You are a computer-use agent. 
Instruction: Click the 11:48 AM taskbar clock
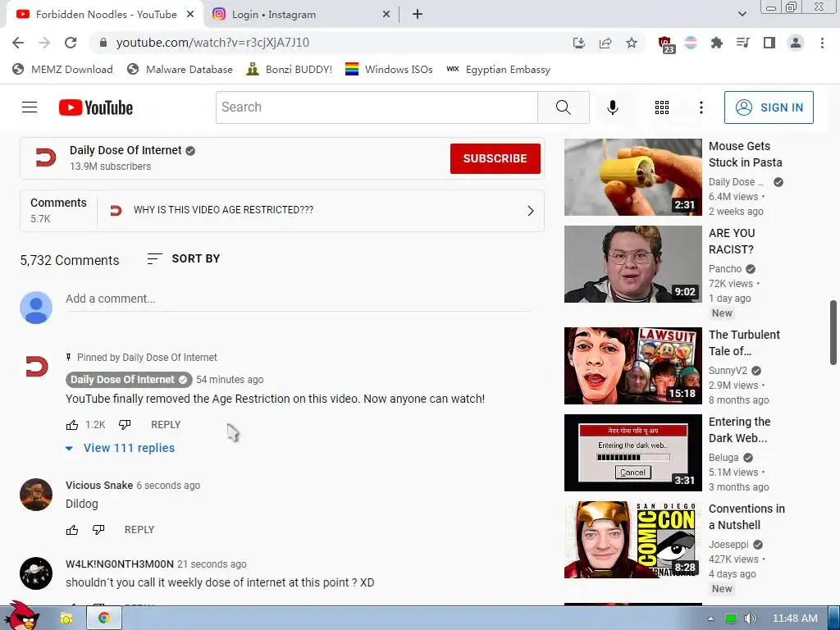[x=795, y=619]
